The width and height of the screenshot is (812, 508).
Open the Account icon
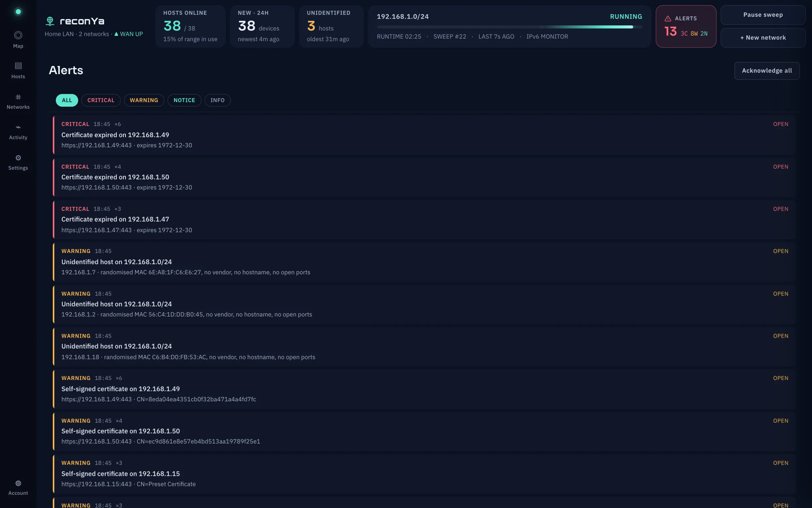18,483
